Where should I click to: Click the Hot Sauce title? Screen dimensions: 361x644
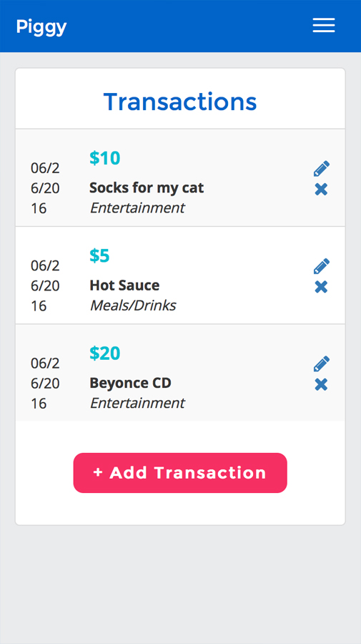point(124,286)
